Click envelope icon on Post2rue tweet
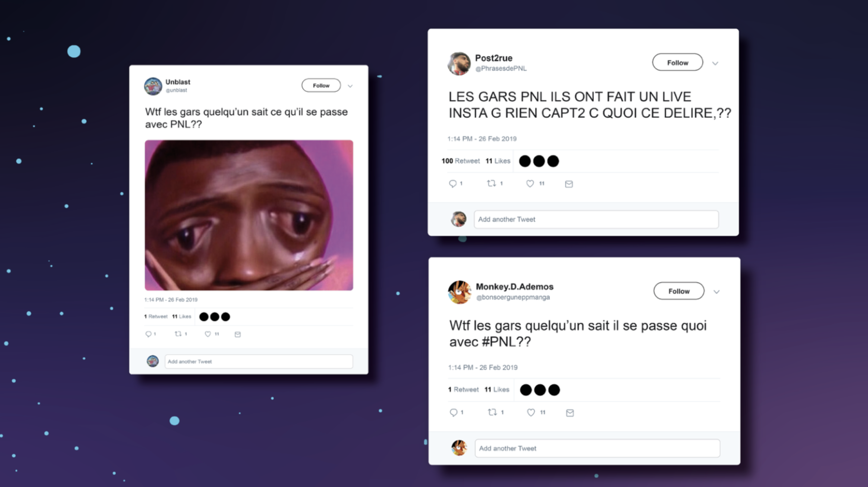The height and width of the screenshot is (487, 868). pos(569,184)
